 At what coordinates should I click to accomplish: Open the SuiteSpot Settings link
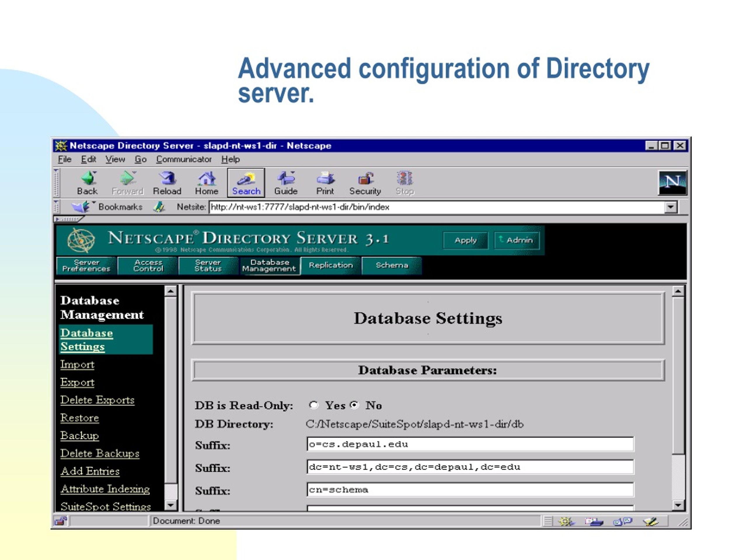click(x=106, y=506)
